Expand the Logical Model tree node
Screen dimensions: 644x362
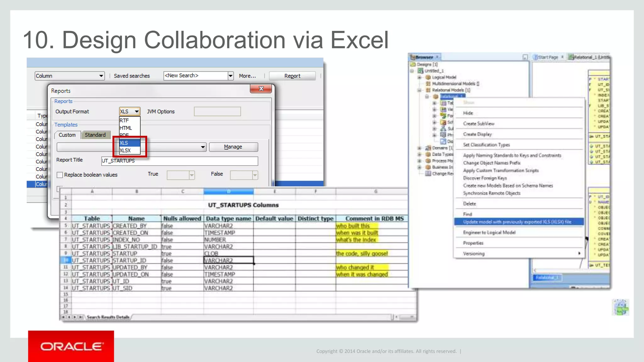point(419,77)
